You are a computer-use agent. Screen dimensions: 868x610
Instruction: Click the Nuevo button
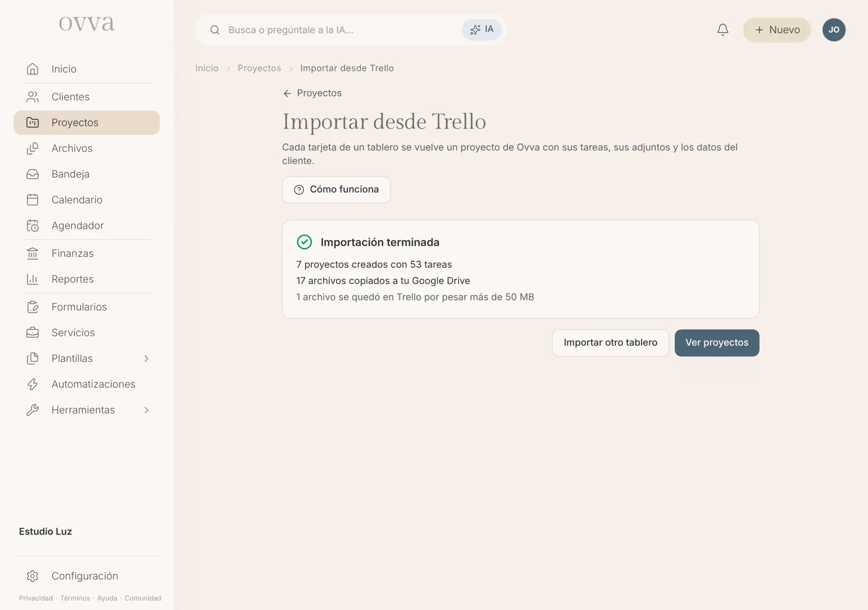tap(777, 30)
